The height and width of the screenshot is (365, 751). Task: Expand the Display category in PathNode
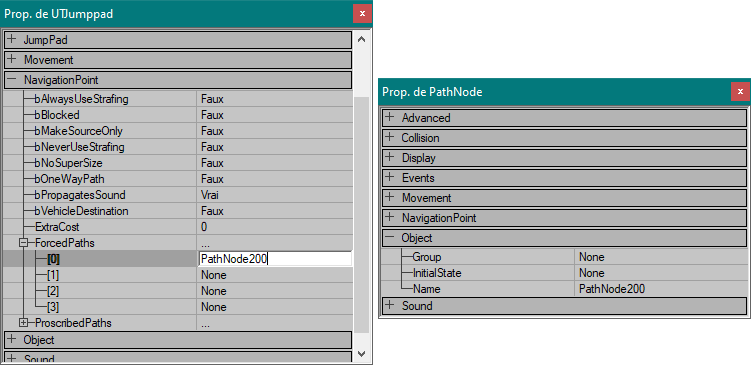[390, 158]
